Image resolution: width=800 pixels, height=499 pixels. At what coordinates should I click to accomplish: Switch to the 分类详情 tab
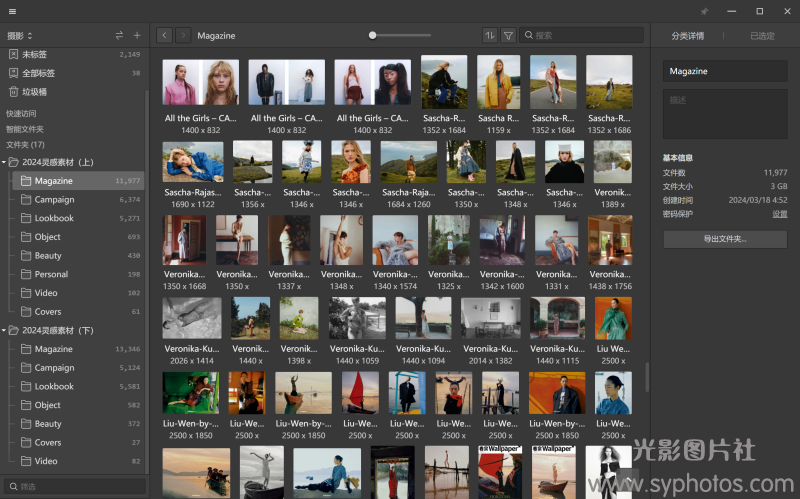(x=687, y=35)
